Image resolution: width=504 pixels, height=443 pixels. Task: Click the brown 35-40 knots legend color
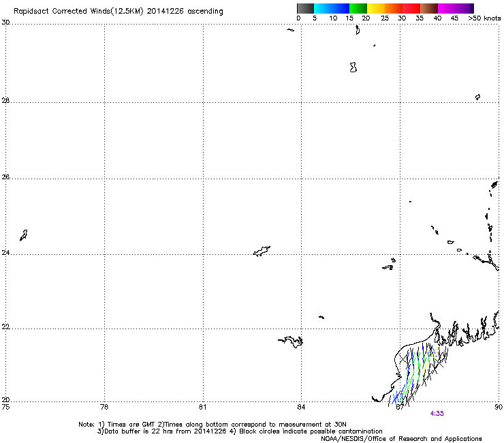pos(429,8)
